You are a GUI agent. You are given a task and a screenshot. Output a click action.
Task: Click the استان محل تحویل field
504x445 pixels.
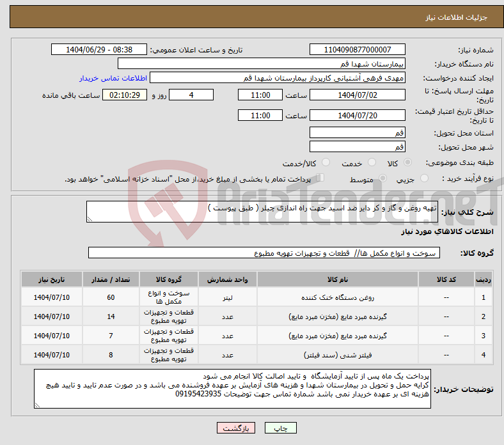point(358,133)
